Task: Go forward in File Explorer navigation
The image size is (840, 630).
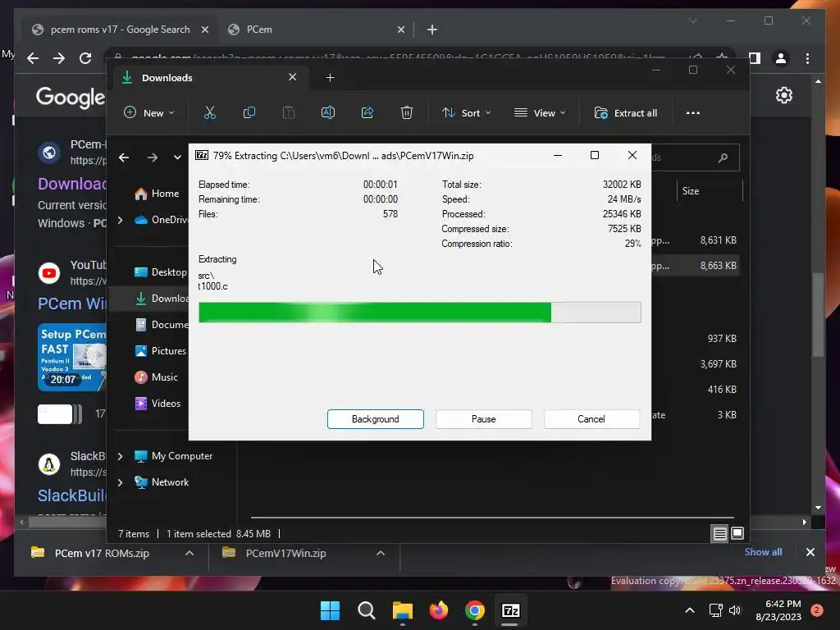Action: coord(153,157)
